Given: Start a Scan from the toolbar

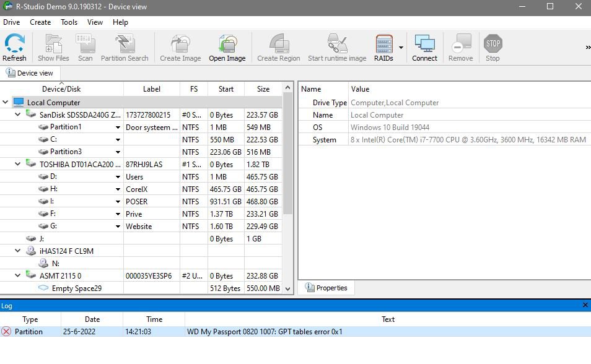Looking at the screenshot, I should (x=85, y=48).
